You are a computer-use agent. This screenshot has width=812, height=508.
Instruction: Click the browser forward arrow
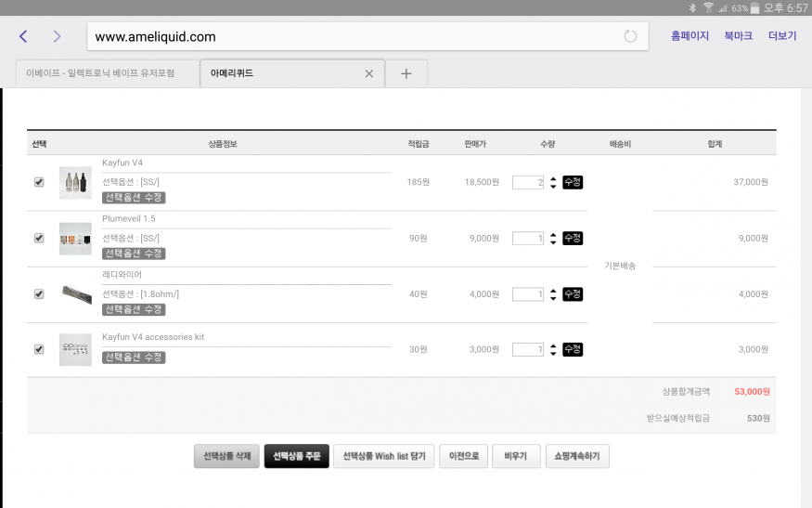[57, 36]
